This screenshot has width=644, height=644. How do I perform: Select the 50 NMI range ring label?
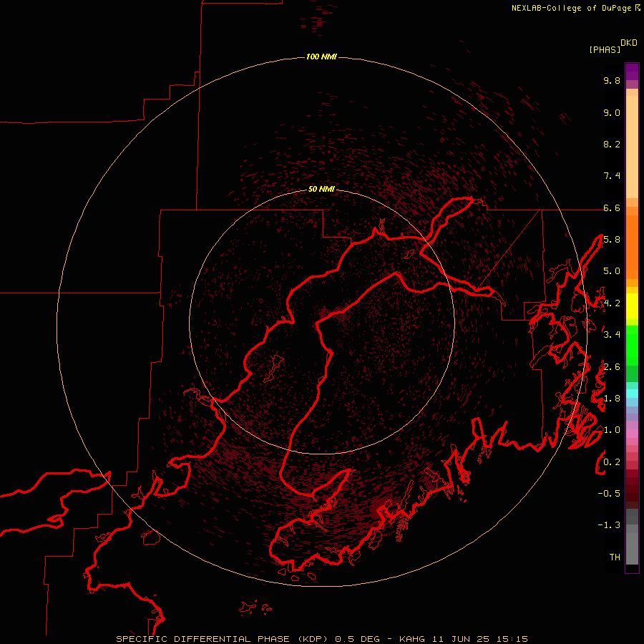coord(321,189)
